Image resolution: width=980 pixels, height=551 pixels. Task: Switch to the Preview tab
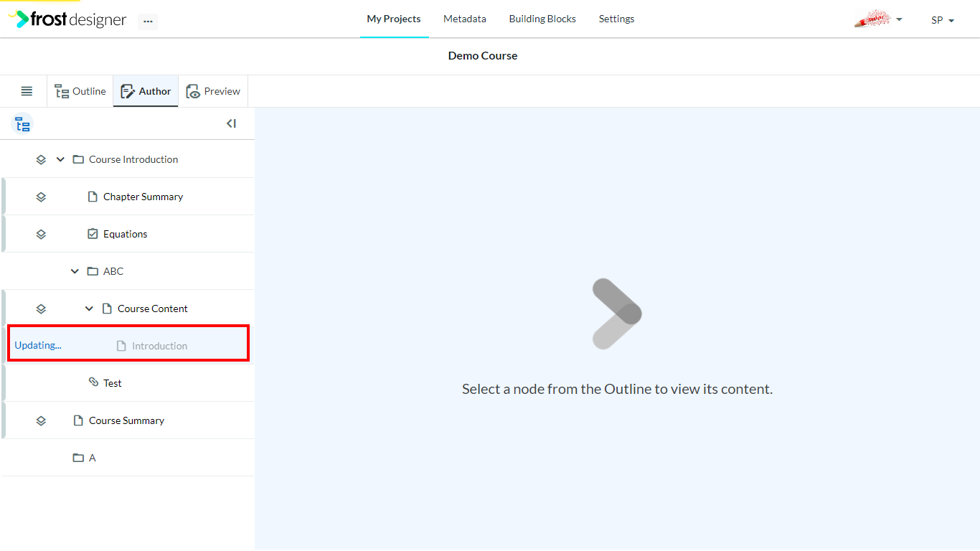(x=213, y=91)
